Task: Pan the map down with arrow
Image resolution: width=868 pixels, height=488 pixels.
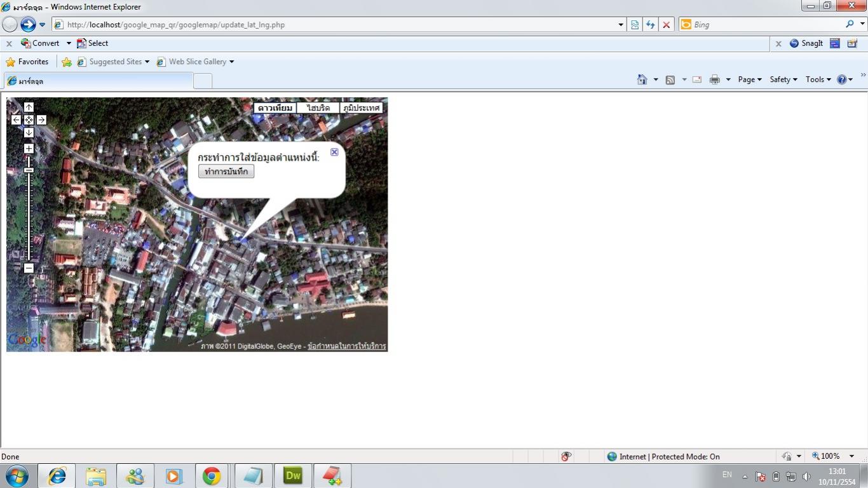Action: pyautogui.click(x=29, y=132)
